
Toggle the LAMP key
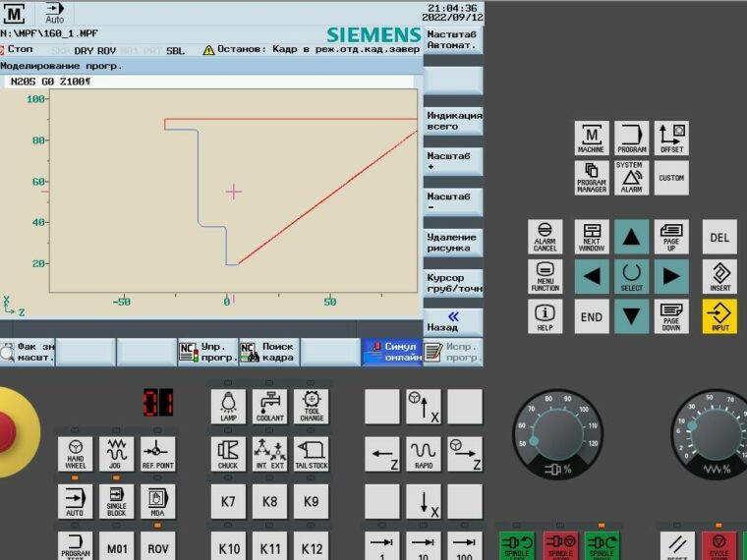pos(228,407)
